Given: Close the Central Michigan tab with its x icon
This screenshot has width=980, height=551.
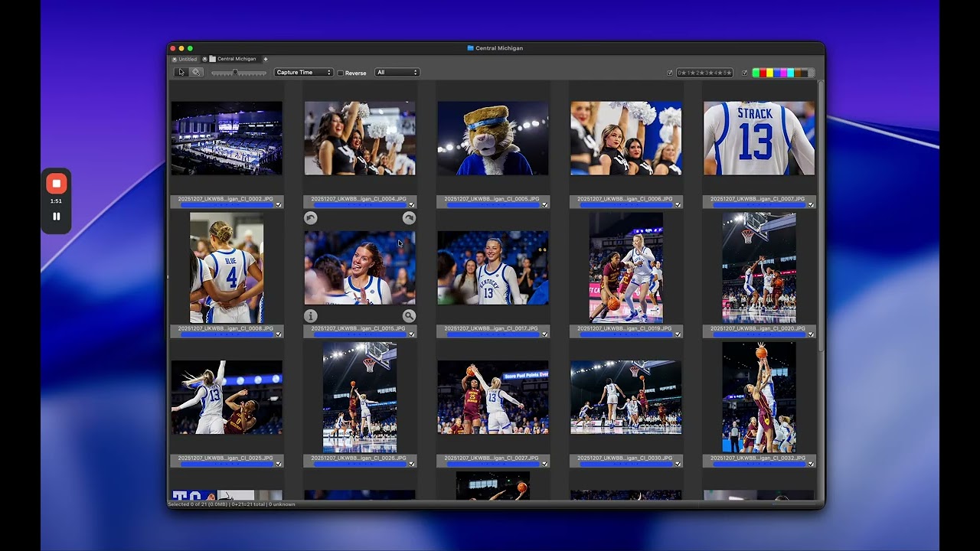Looking at the screenshot, I should coord(204,59).
